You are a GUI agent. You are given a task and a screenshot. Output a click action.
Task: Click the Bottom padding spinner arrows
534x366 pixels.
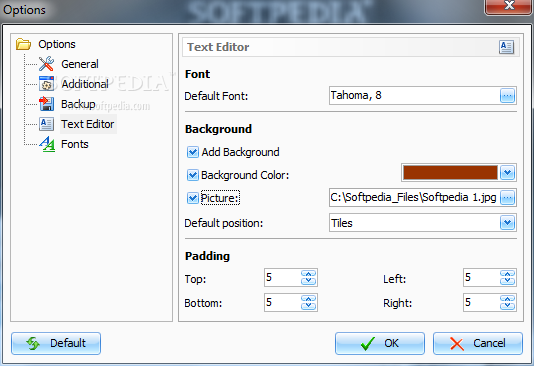click(x=309, y=302)
